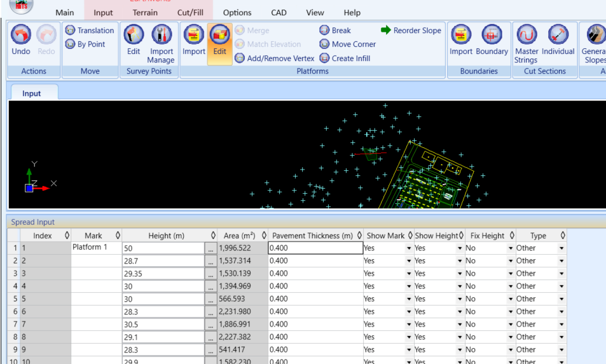Open the CAD ribbon tab
Viewport: 606px width, 364px height.
coord(279,12)
